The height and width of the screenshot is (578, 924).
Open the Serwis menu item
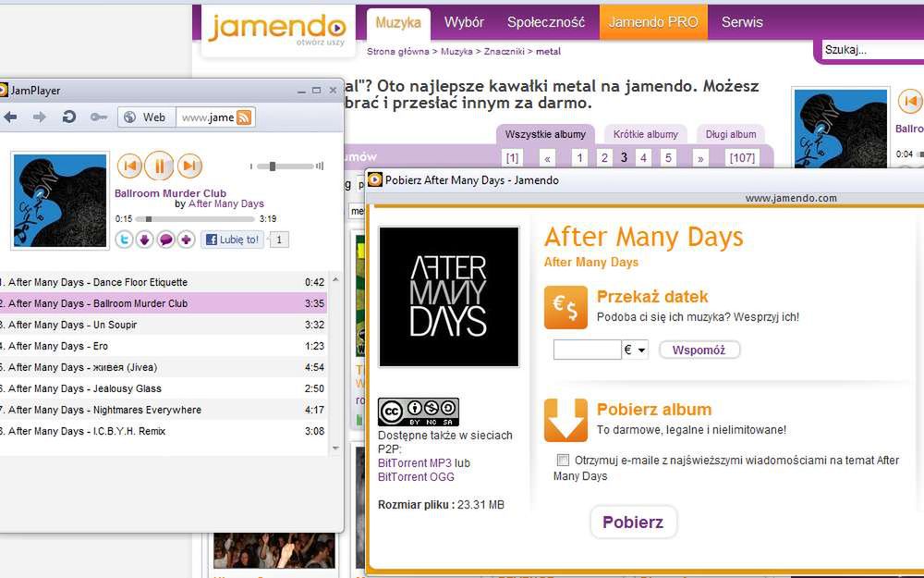(742, 22)
